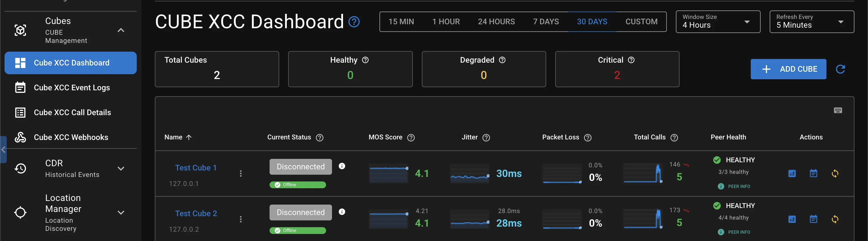
Task: Collapse the Cubes CUBE Management section
Action: (x=121, y=30)
